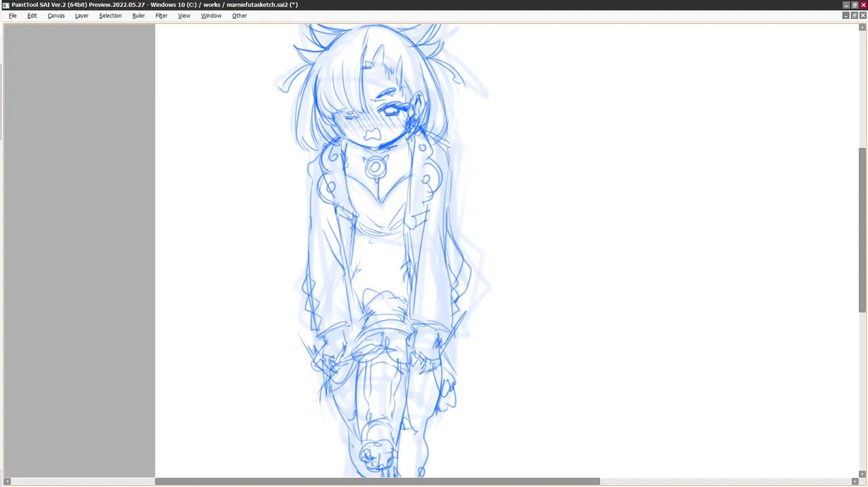The image size is (868, 487).
Task: Open the Filter menu
Action: tap(161, 16)
